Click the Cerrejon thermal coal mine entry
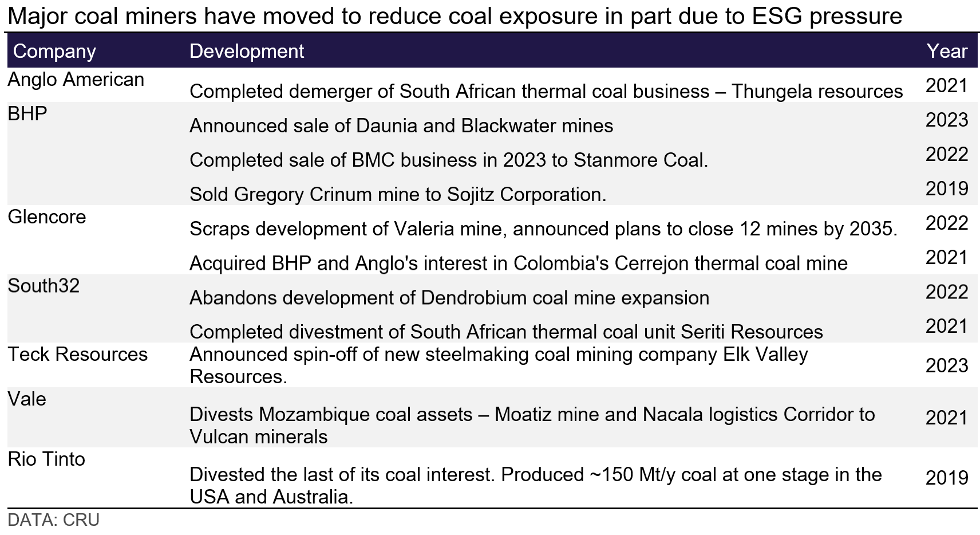The height and width of the screenshot is (535, 980). [x=519, y=263]
